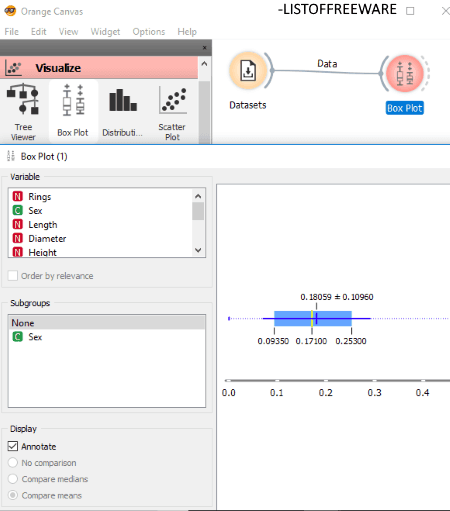Close the toolbox dock panel

(205, 48)
